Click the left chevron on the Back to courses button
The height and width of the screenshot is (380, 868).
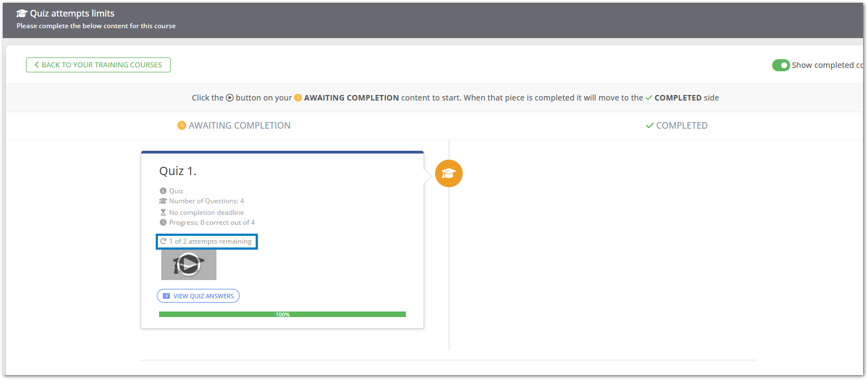click(x=36, y=65)
